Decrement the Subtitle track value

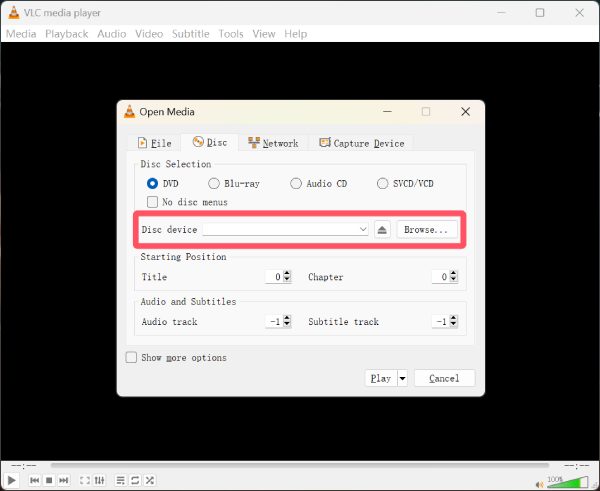[x=453, y=324]
